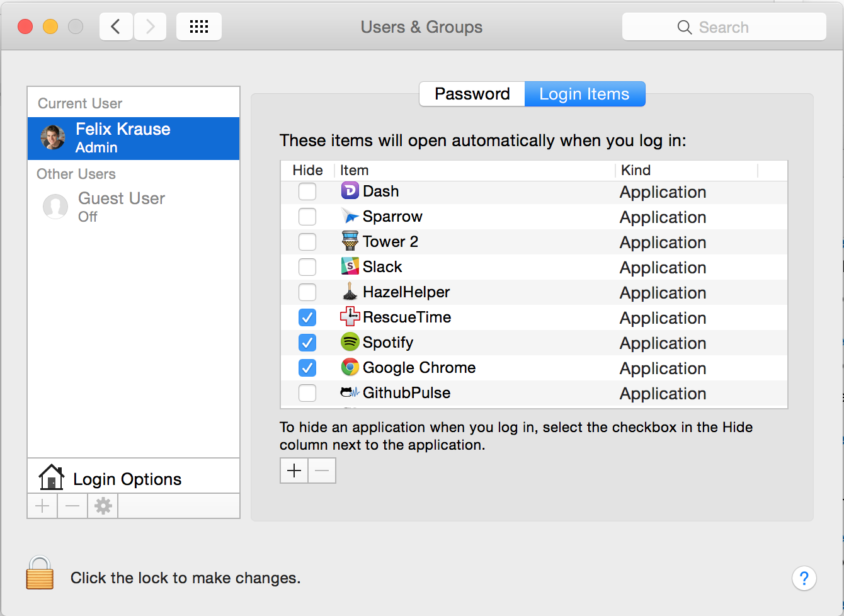Click the Sparrow app icon

(x=350, y=216)
